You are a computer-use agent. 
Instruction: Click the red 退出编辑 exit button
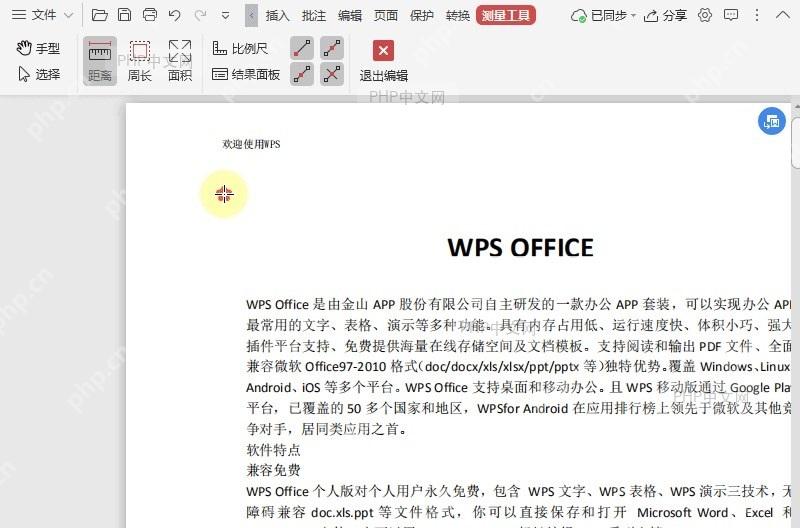(x=384, y=61)
